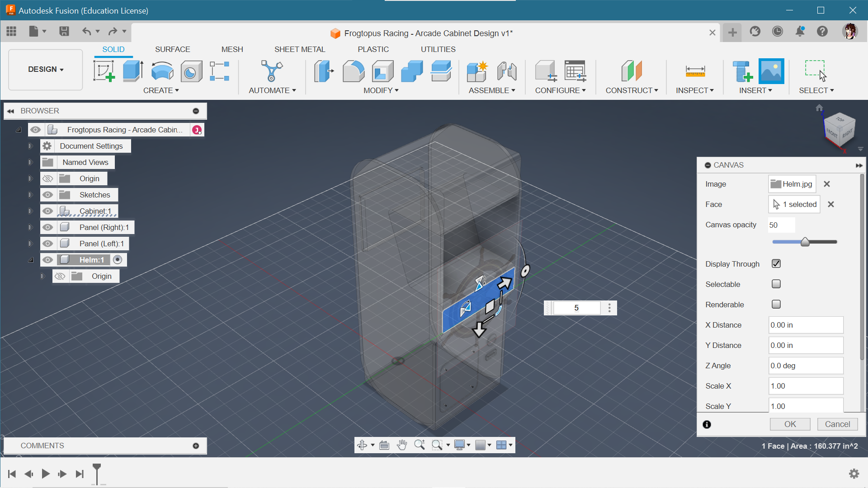Click the Helm.jpg image selector button

pos(792,184)
